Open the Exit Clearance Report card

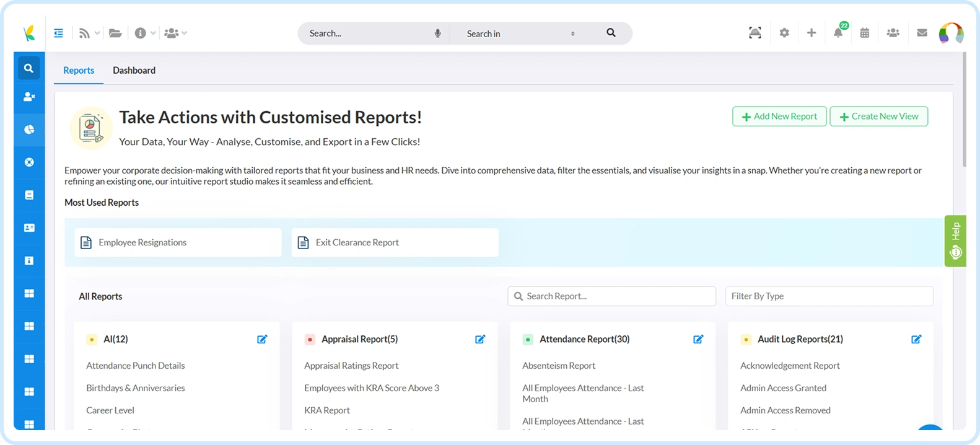tap(395, 242)
